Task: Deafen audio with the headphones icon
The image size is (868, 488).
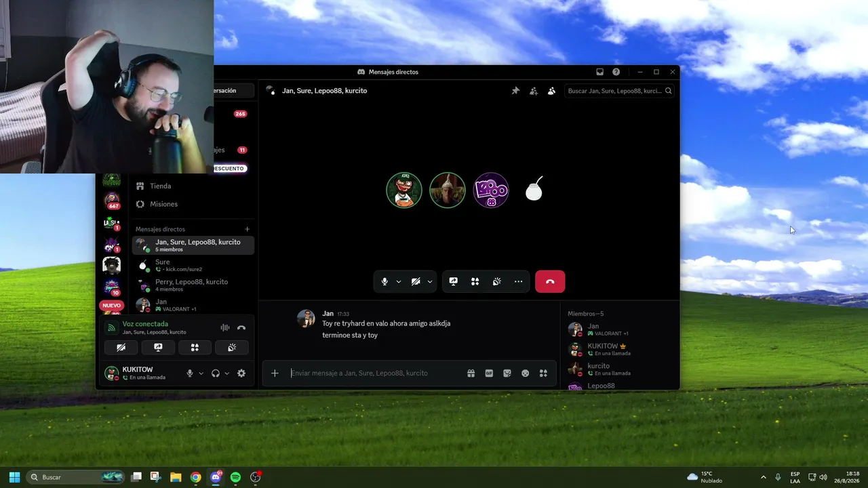Action: click(x=216, y=373)
